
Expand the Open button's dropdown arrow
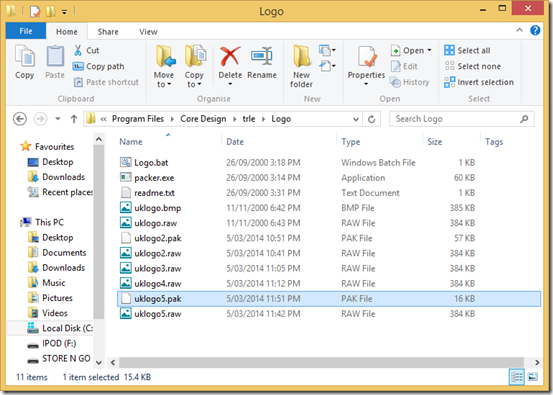tap(429, 50)
